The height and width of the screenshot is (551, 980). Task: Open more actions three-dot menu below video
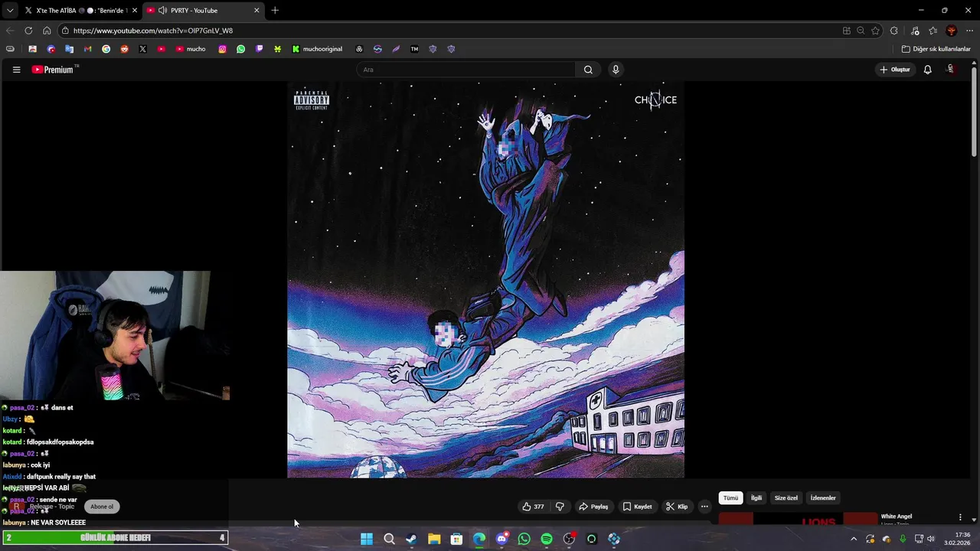pyautogui.click(x=704, y=507)
